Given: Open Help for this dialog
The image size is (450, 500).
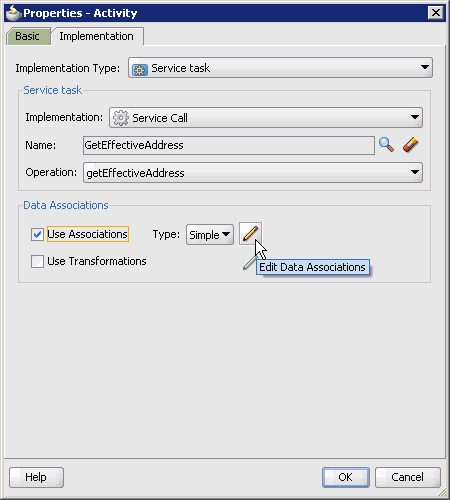Looking at the screenshot, I should 36,477.
